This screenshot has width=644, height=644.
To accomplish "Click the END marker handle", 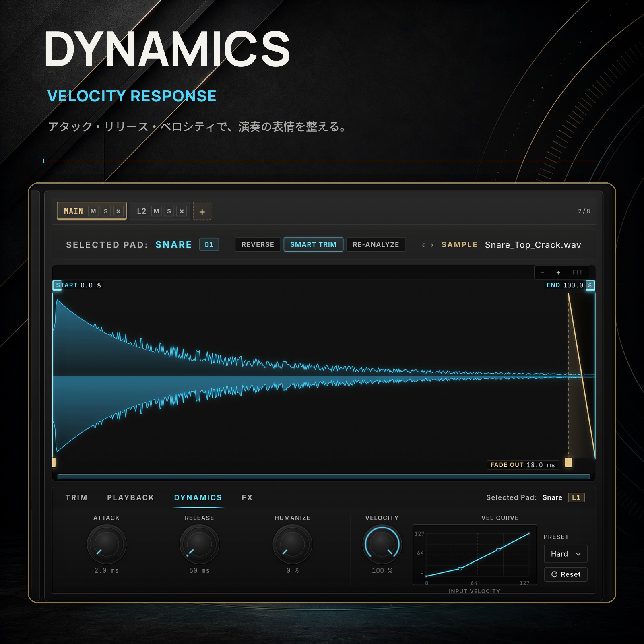I will [590, 285].
